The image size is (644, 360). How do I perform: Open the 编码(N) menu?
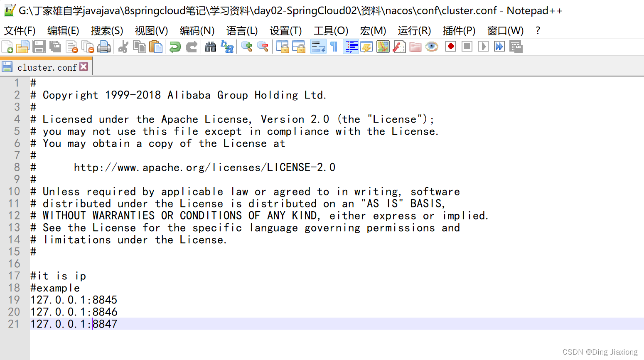(x=197, y=31)
